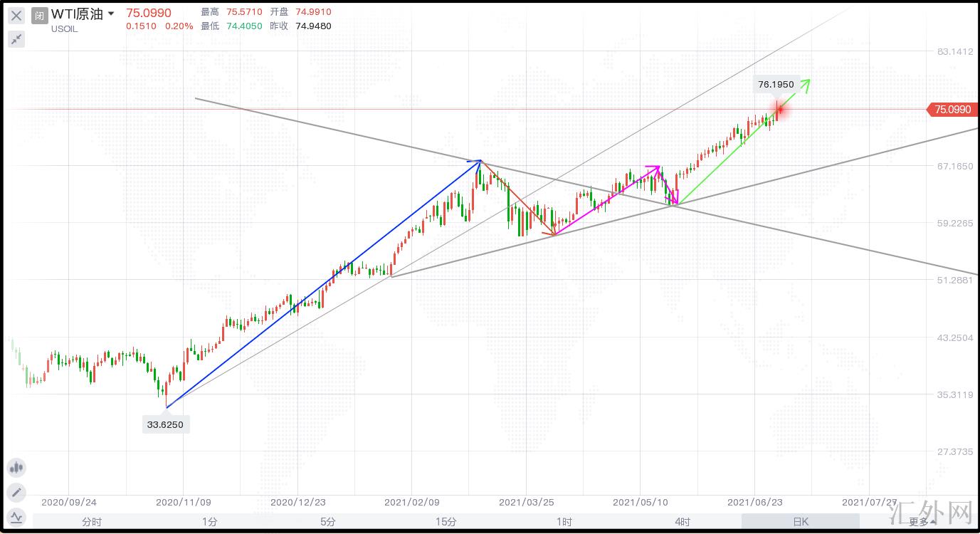
Task: Close the chart with the X icon
Action: coord(16,15)
